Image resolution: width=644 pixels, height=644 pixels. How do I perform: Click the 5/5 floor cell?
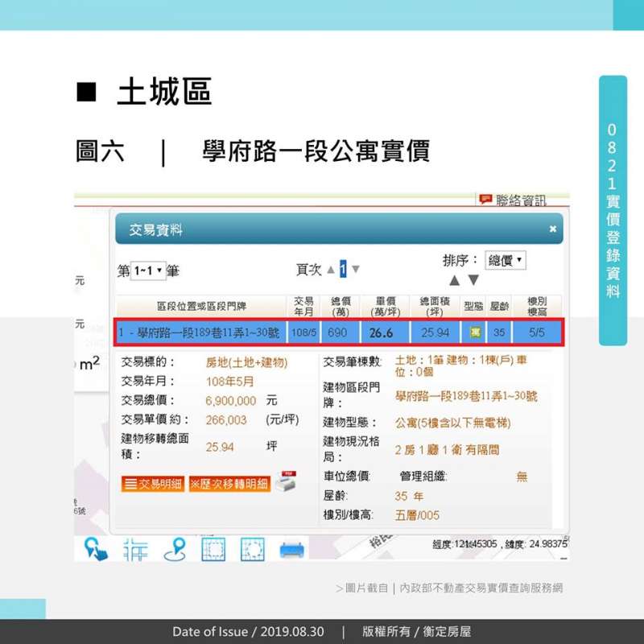(x=536, y=332)
